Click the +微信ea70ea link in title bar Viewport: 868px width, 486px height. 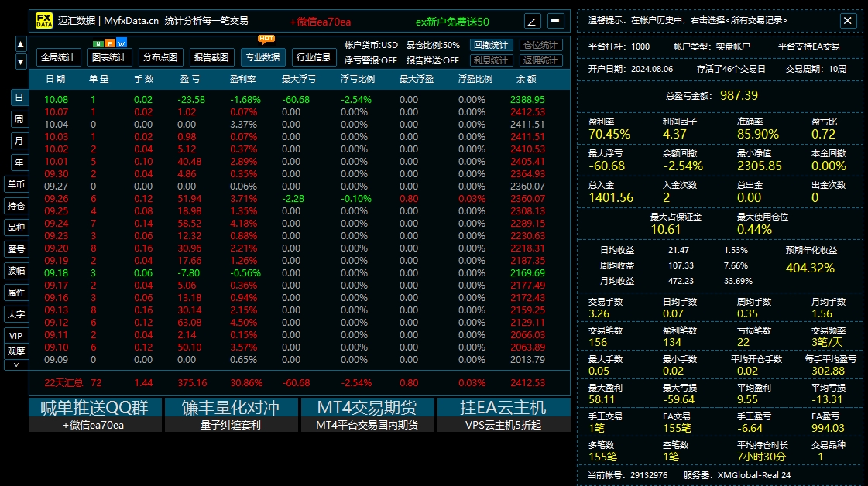click(320, 22)
